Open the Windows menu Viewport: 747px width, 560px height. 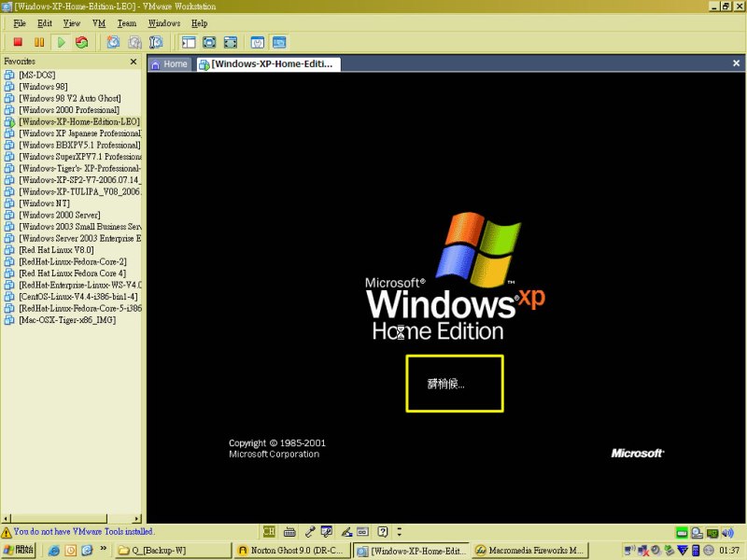[x=164, y=23]
